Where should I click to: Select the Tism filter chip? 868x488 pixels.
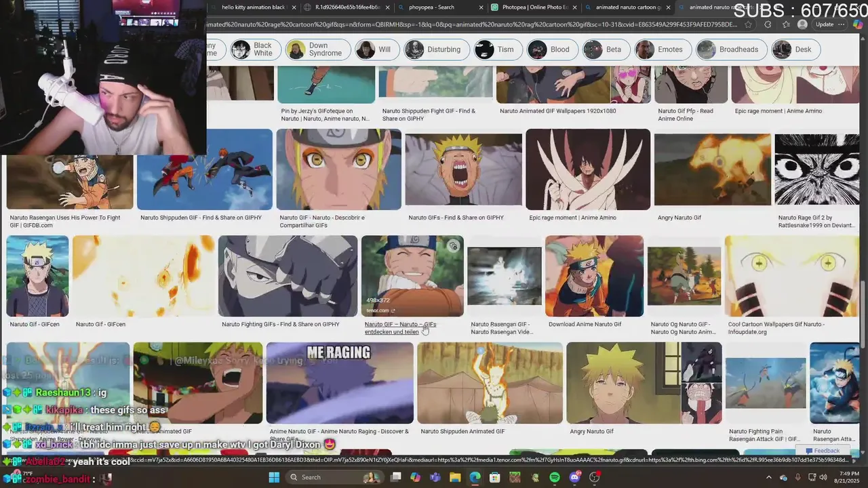(497, 49)
